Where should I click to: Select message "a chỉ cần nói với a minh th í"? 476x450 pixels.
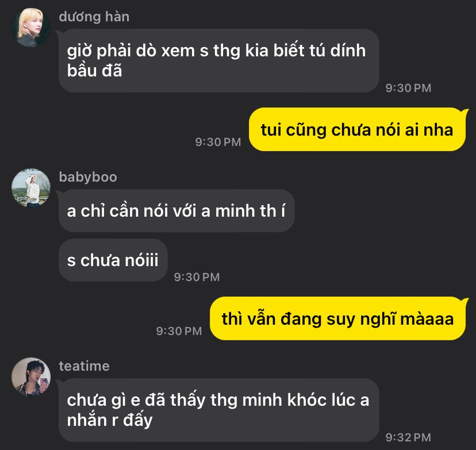point(176,210)
